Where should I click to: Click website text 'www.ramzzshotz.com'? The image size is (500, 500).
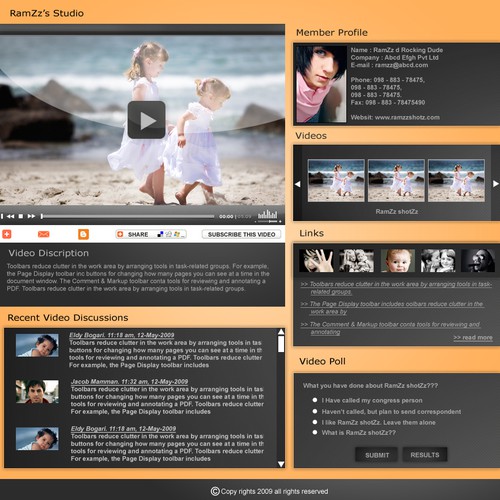[407, 117]
